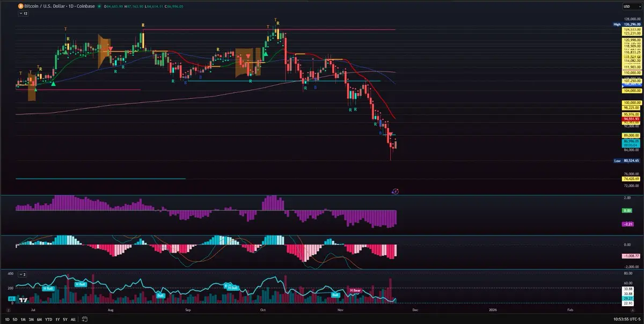Click the 107,250.00 price level label
The height and width of the screenshot is (324, 644).
pyautogui.click(x=632, y=80)
